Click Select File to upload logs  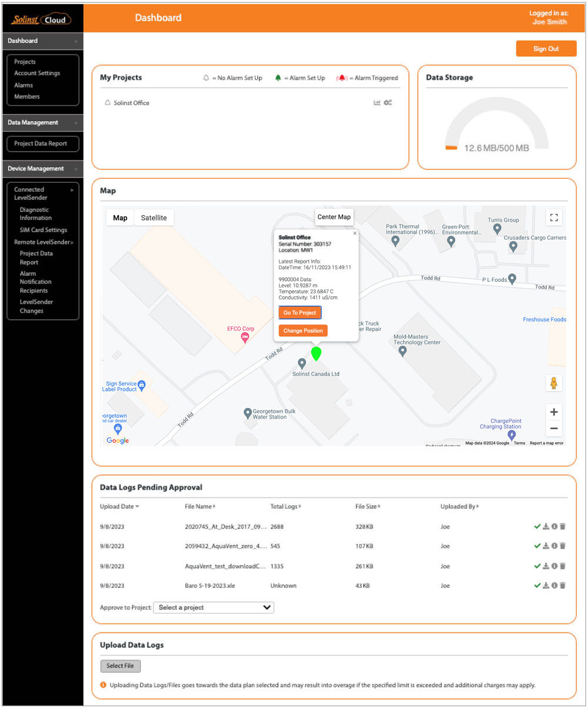tap(120, 666)
